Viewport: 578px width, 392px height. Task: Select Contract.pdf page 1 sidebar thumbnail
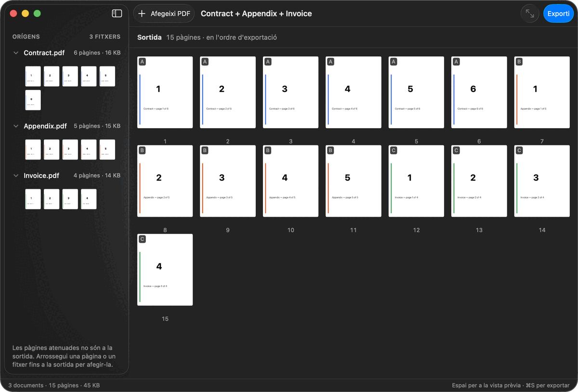click(33, 77)
